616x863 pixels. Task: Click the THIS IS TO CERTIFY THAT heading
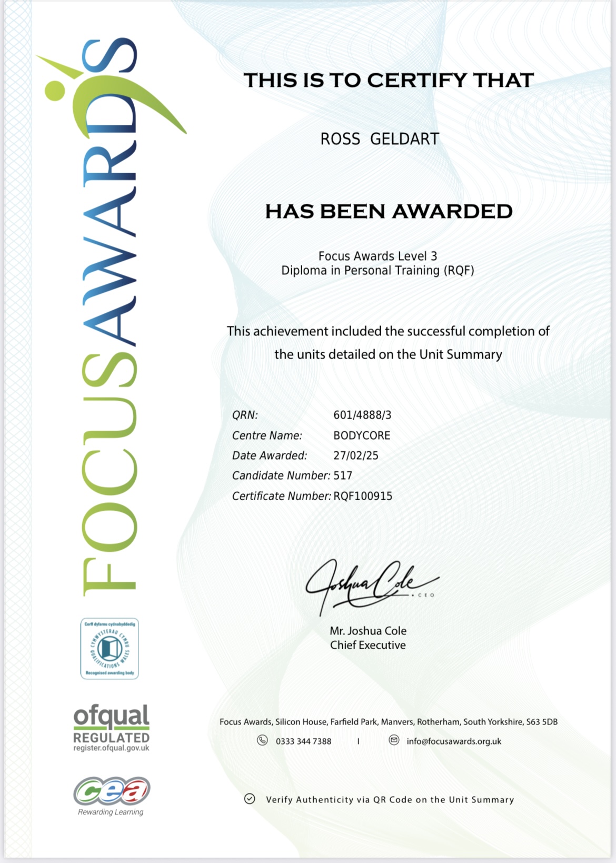tap(389, 80)
